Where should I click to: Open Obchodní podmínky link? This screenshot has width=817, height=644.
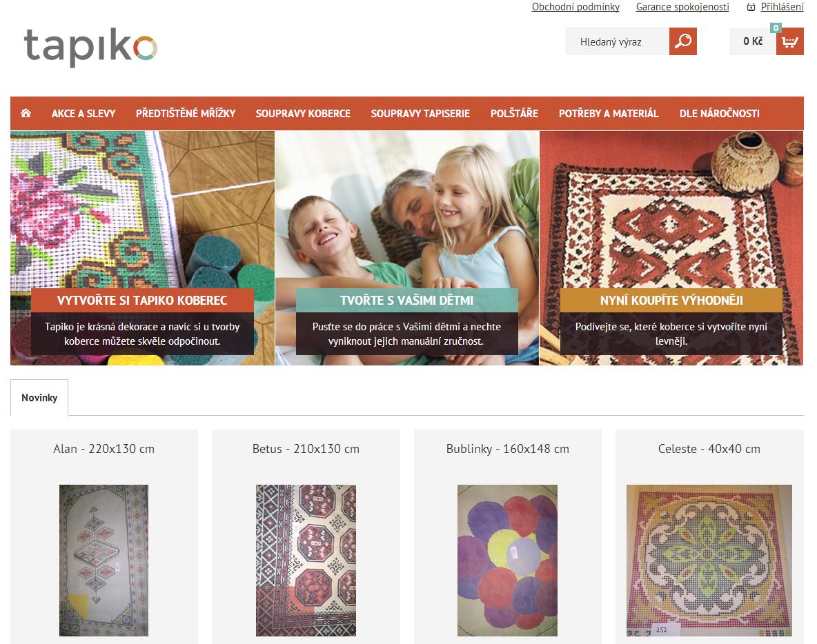pyautogui.click(x=575, y=7)
